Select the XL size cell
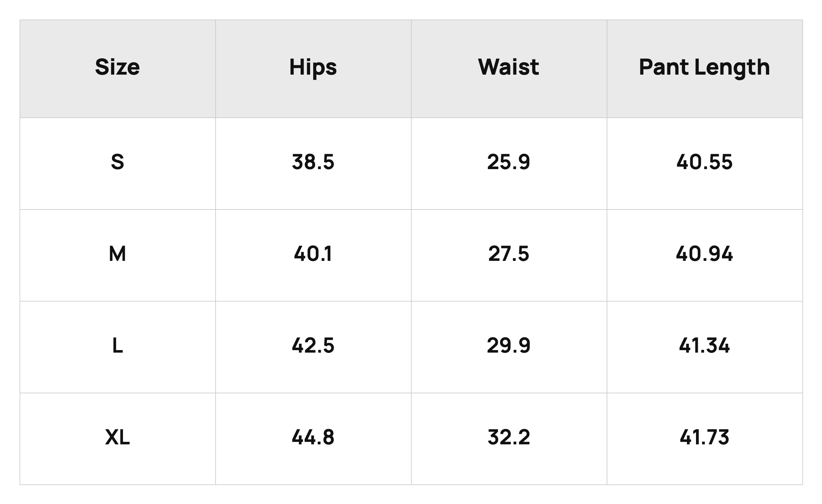 117,439
